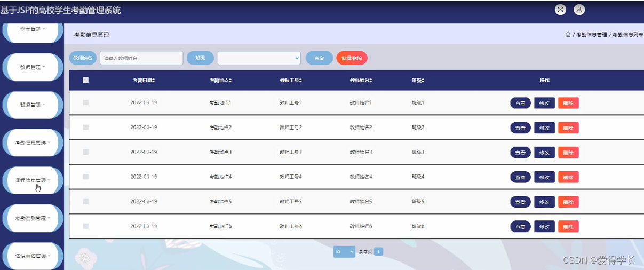Expand 班级管理 sidebar menu
644x270 pixels.
(33, 105)
